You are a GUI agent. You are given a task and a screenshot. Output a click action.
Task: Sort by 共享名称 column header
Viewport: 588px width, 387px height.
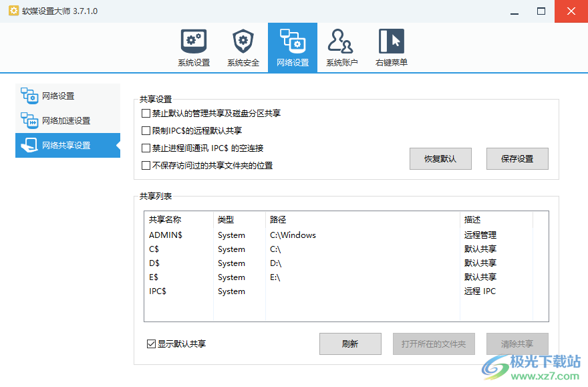coord(179,220)
